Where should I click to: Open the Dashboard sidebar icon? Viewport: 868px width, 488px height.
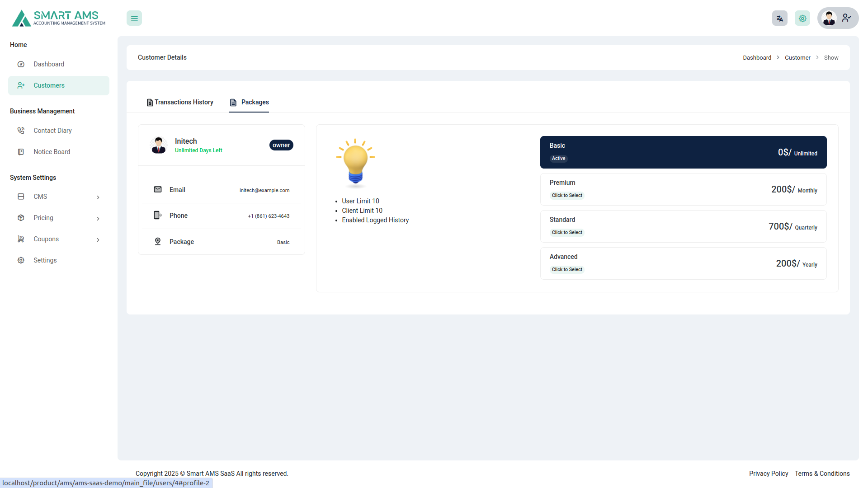tap(21, 64)
